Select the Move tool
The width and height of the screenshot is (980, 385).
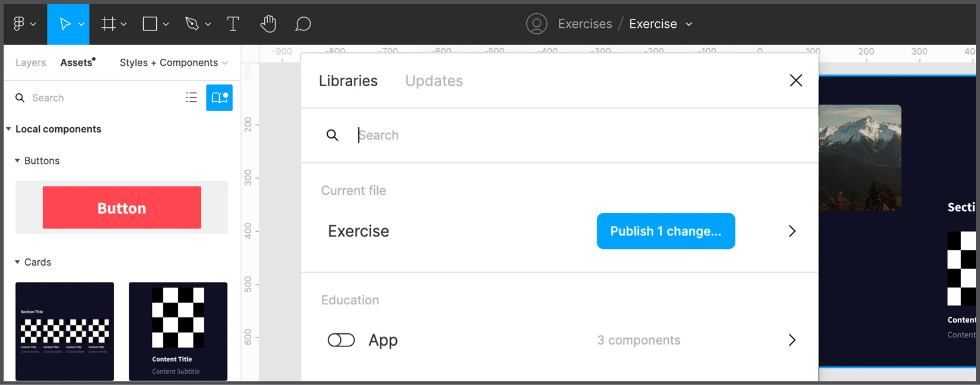click(64, 24)
